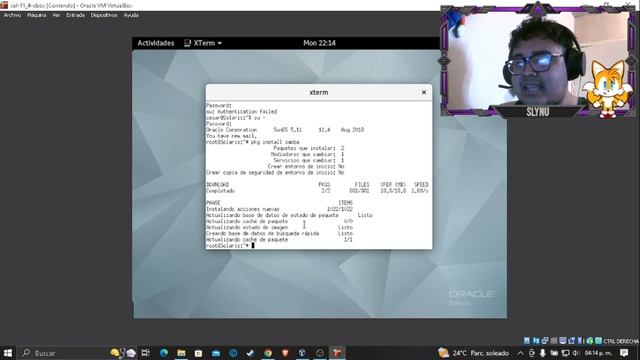
Task: Open the Archivo menu in VirtualBox
Action: pyautogui.click(x=12, y=15)
